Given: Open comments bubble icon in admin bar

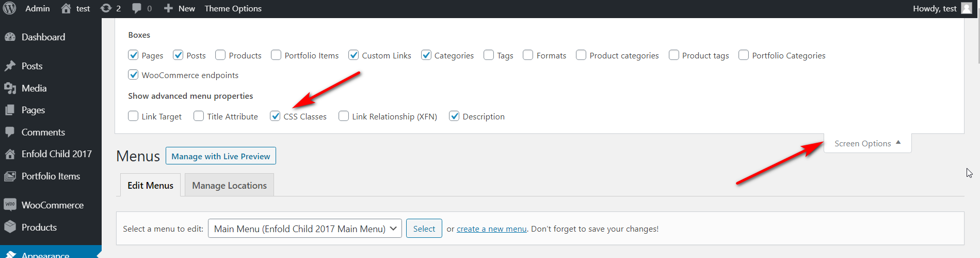Looking at the screenshot, I should pyautogui.click(x=137, y=8).
